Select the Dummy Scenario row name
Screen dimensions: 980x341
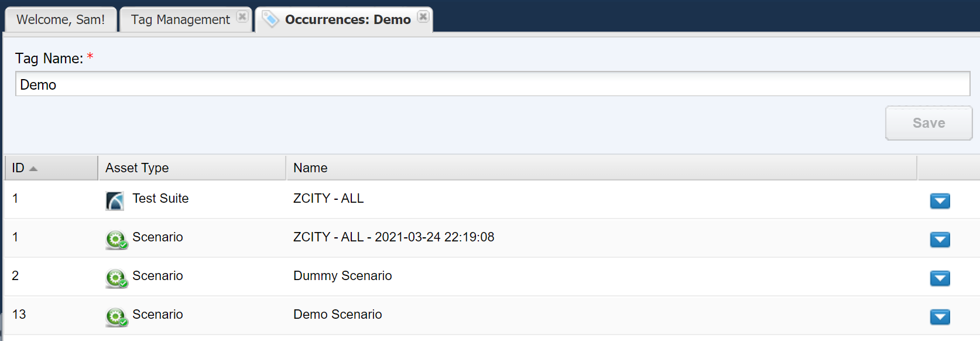pos(342,276)
